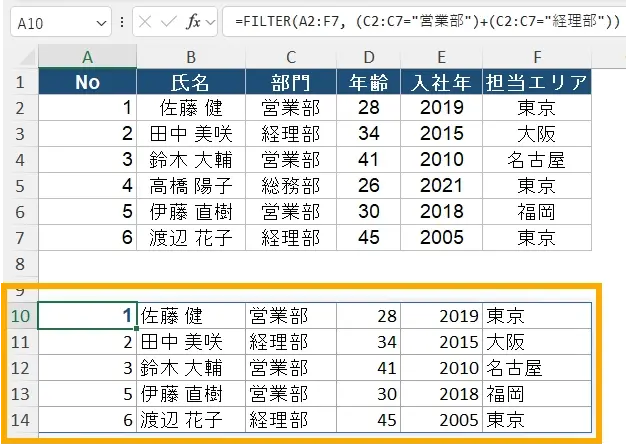Select row 8 header
This screenshot has width=626, height=445.
click(20, 264)
